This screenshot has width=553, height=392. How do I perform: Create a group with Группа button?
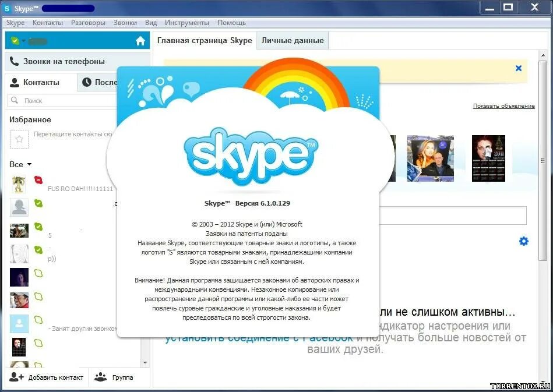(119, 377)
